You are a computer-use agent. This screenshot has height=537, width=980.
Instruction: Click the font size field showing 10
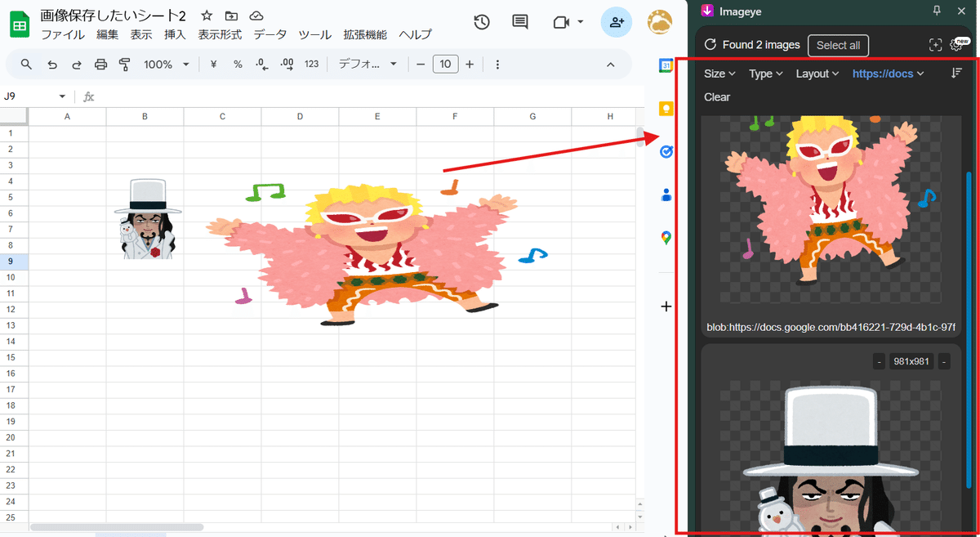coord(445,65)
